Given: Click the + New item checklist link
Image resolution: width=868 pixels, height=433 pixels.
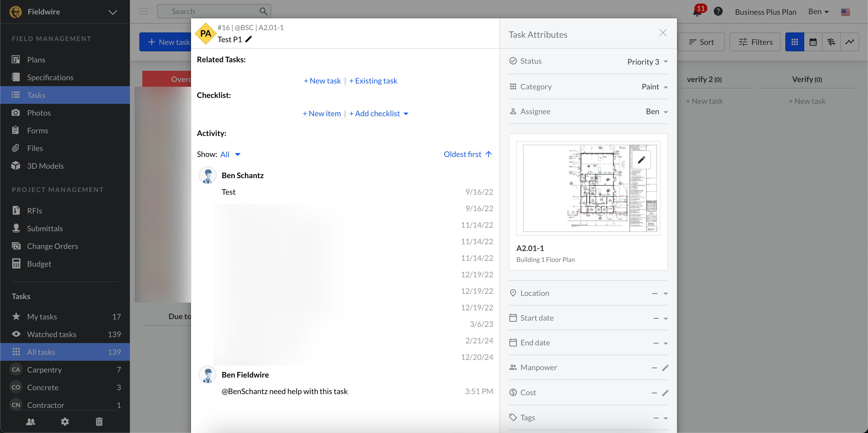Looking at the screenshot, I should (x=322, y=114).
